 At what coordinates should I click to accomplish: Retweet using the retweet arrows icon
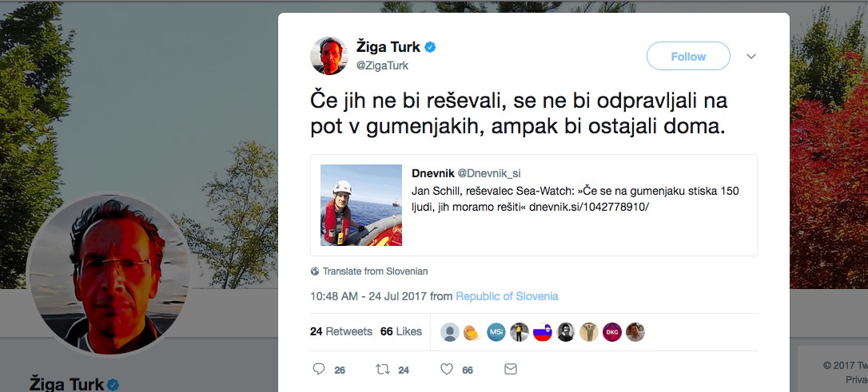(383, 369)
